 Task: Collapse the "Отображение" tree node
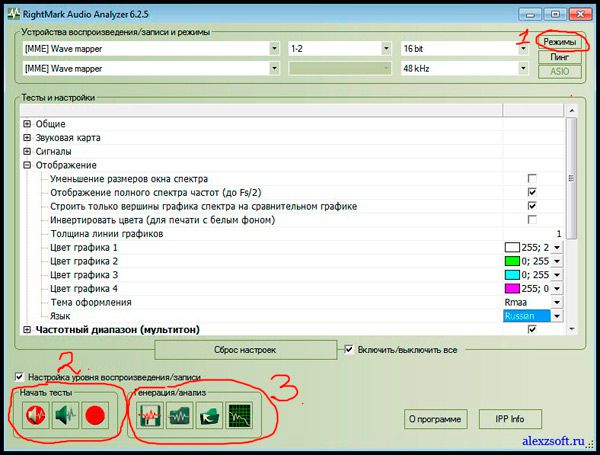[x=27, y=165]
